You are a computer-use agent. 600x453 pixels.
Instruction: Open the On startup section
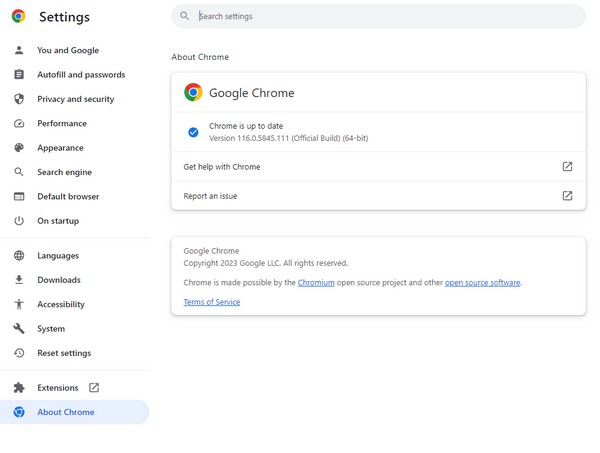click(58, 221)
